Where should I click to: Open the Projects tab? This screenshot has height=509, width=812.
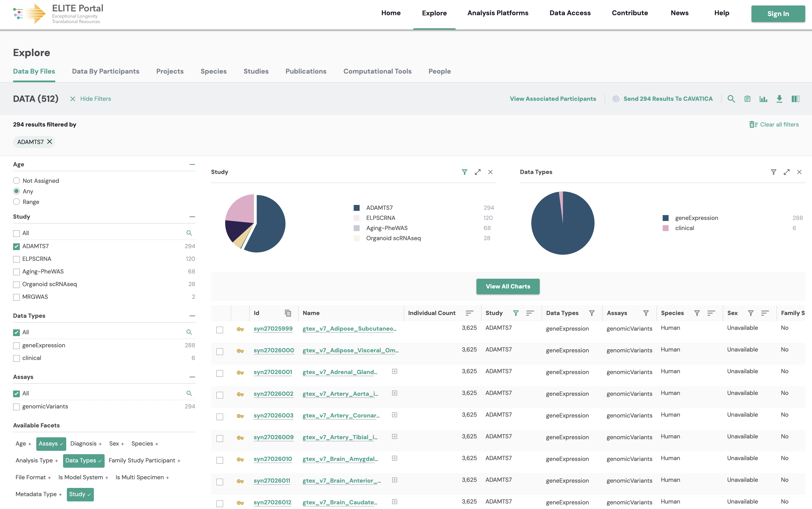tap(170, 71)
